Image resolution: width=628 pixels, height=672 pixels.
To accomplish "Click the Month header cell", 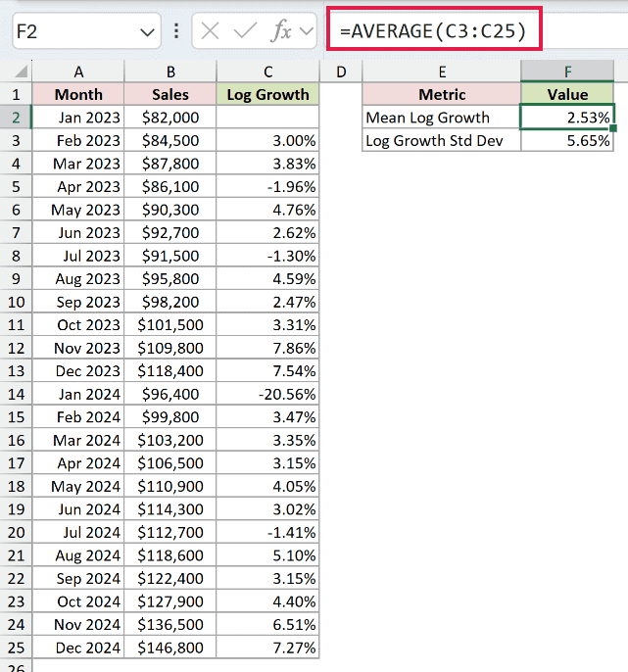I will pyautogui.click(x=78, y=94).
